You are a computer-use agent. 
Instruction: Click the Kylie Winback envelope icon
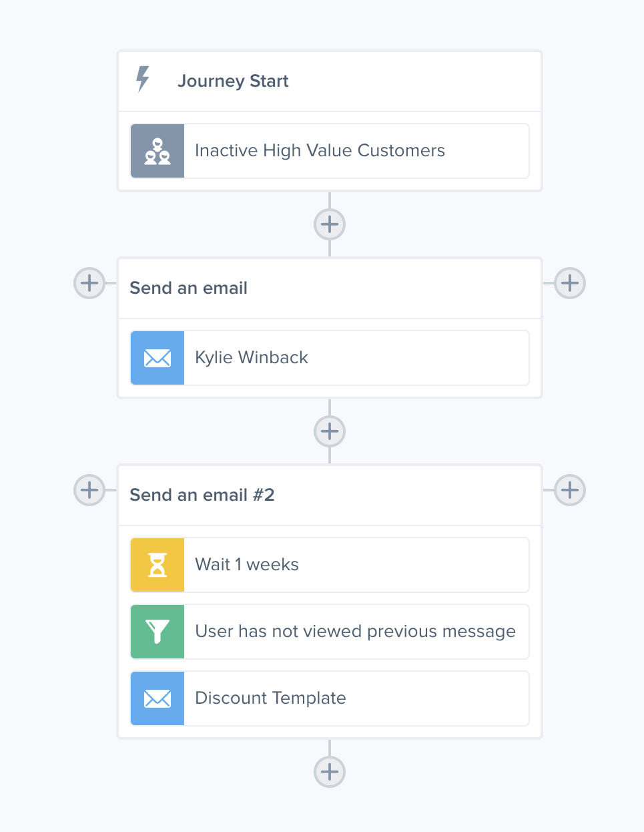[x=157, y=358]
